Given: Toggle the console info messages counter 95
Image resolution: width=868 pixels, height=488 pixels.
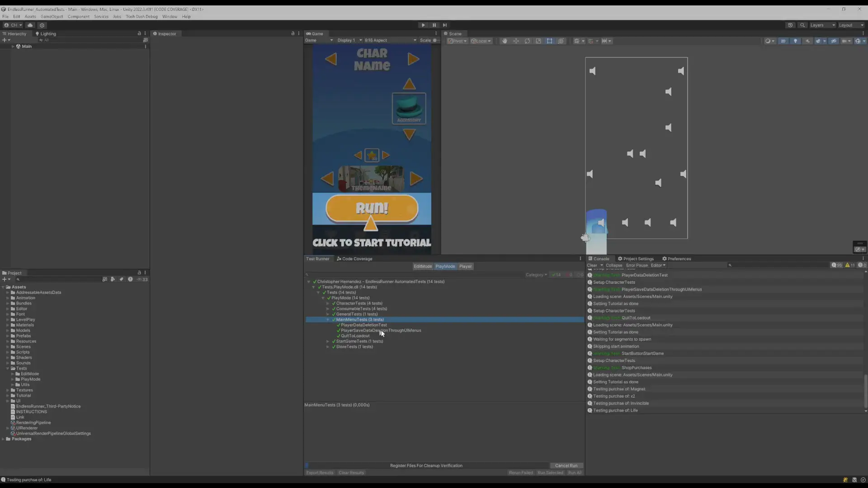Looking at the screenshot, I should [x=837, y=266].
